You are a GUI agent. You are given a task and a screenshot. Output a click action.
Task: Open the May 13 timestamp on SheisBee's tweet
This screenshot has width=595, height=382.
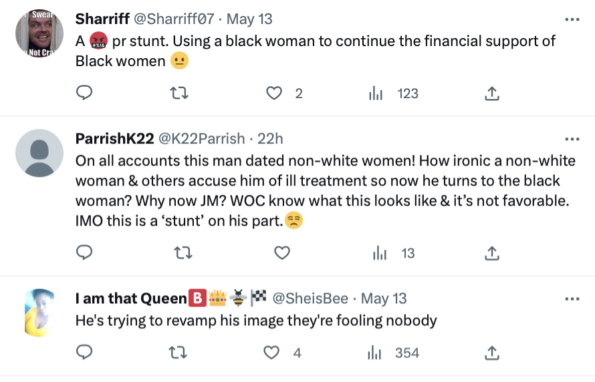click(x=384, y=299)
